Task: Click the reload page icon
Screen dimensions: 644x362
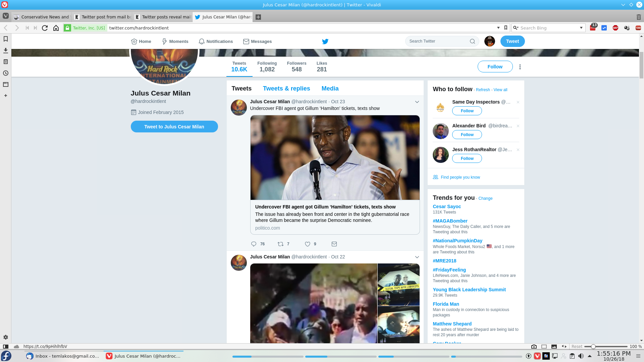Action: click(x=45, y=28)
